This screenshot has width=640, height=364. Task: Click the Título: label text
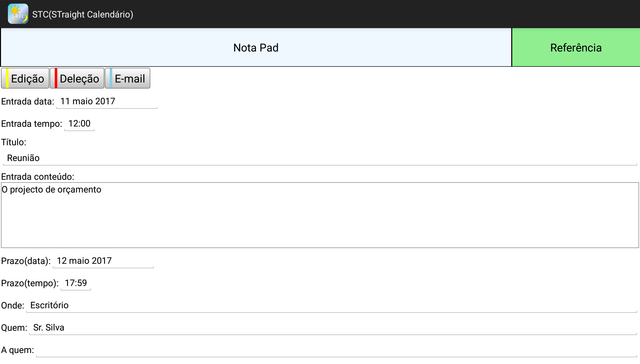[14, 142]
